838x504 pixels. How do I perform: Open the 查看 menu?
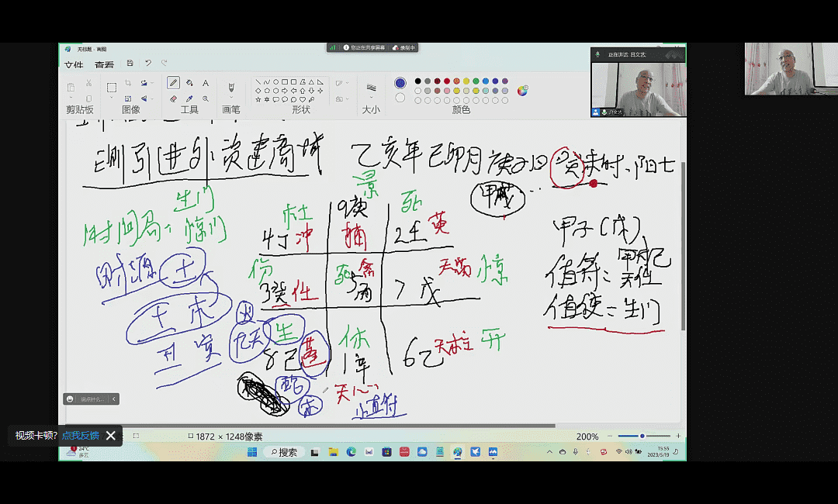[x=104, y=64]
